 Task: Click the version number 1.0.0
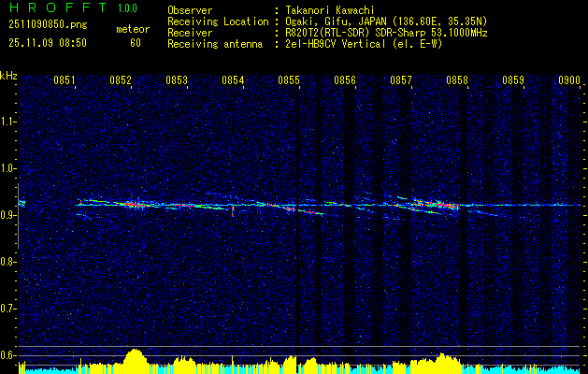pyautogui.click(x=127, y=8)
